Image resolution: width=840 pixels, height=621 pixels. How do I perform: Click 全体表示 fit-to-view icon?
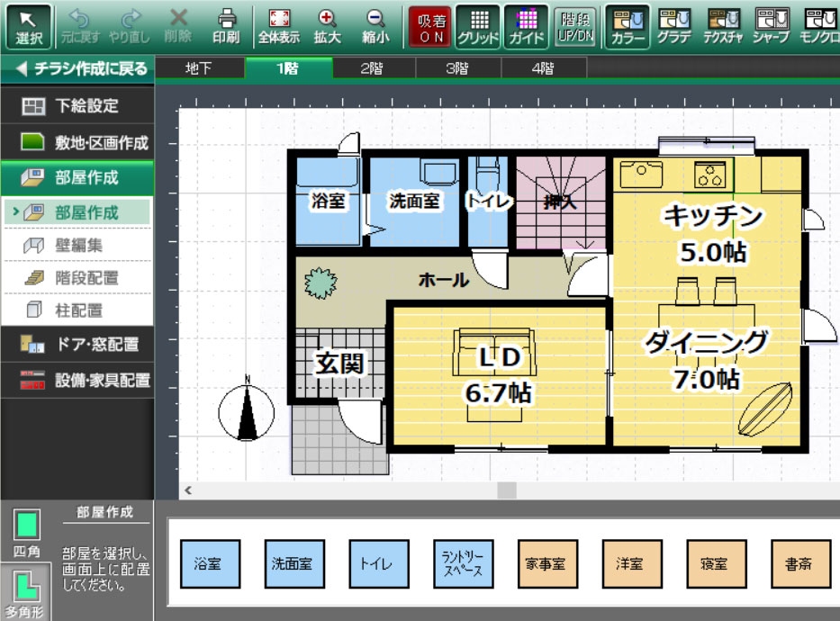279,26
